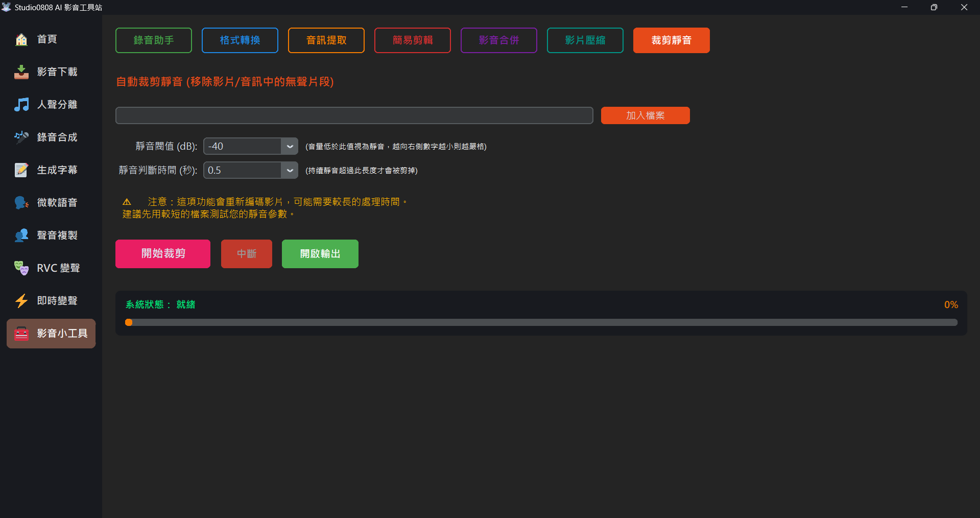Click the progress bar track
The image size is (980, 518).
[x=541, y=322]
